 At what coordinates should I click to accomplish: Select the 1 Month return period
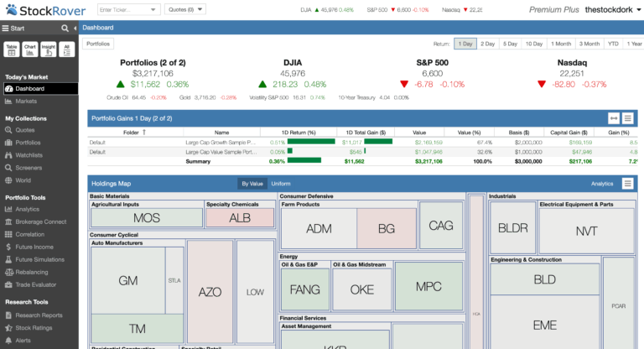coord(561,44)
